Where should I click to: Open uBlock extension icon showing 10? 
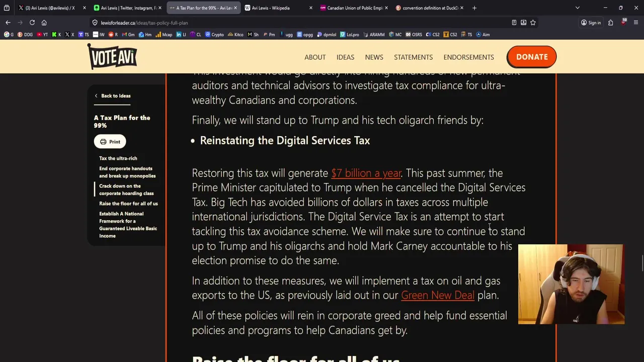tap(623, 23)
